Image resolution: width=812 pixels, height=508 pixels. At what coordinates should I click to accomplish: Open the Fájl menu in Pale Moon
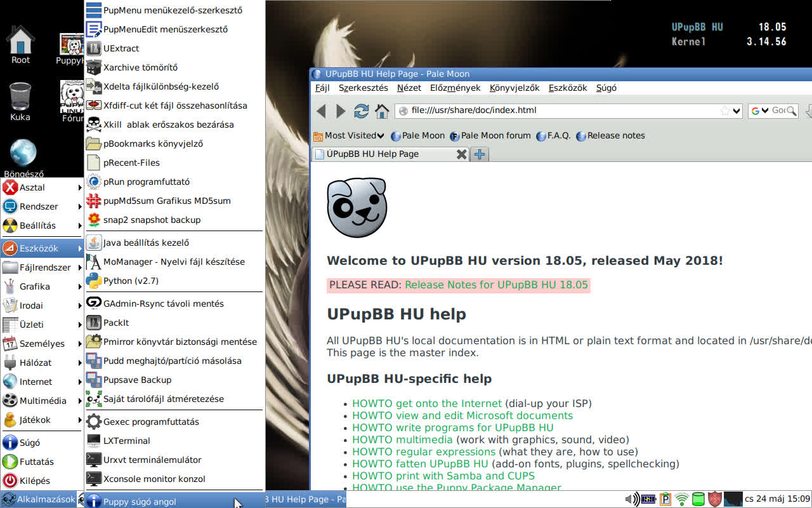(322, 88)
